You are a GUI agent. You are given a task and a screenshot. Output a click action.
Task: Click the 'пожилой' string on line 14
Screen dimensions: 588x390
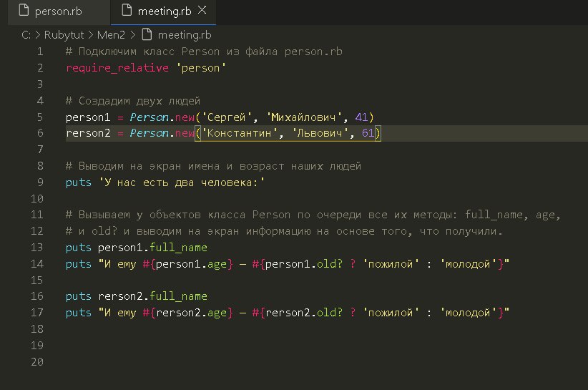point(391,264)
